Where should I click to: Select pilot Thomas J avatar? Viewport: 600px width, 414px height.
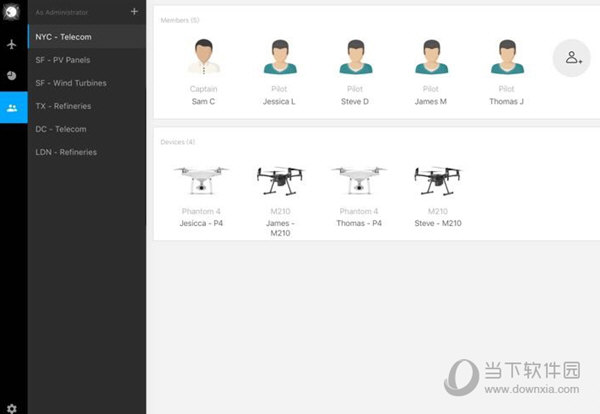coord(507,57)
